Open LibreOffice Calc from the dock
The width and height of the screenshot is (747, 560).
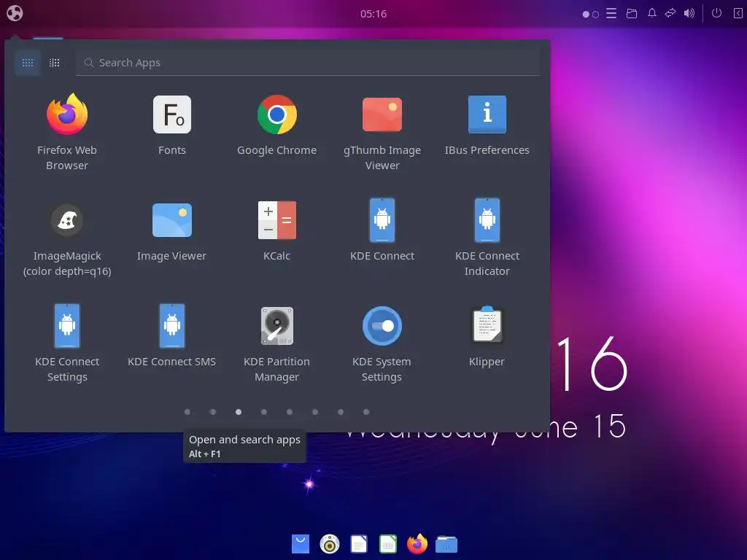point(388,544)
